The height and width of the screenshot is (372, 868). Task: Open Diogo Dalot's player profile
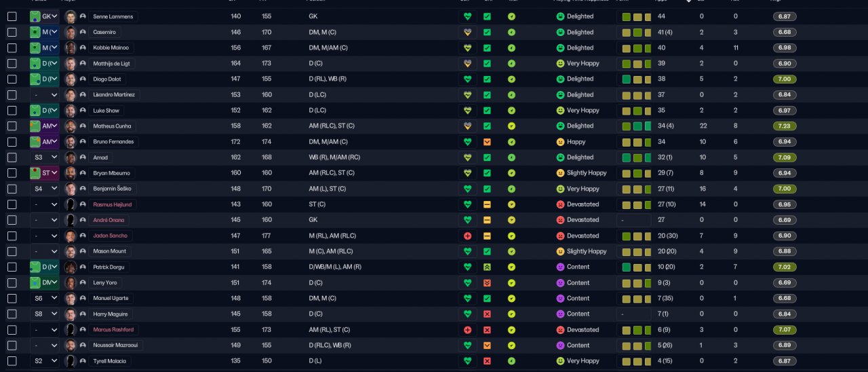(x=107, y=79)
